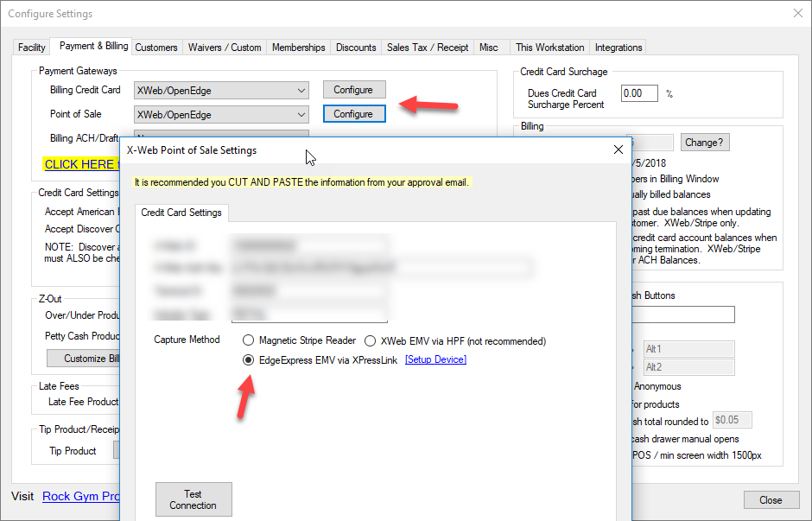This screenshot has width=812, height=521.
Task: Click the Payment Gateways group label
Action: [78, 71]
